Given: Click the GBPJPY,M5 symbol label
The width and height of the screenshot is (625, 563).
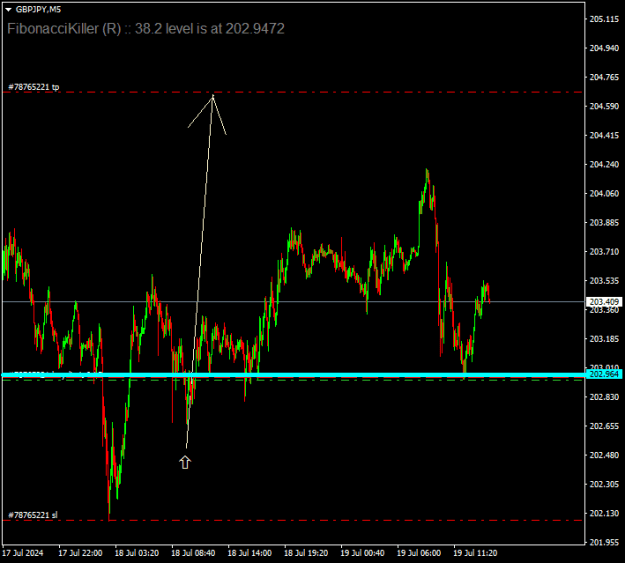Looking at the screenshot, I should click(38, 10).
